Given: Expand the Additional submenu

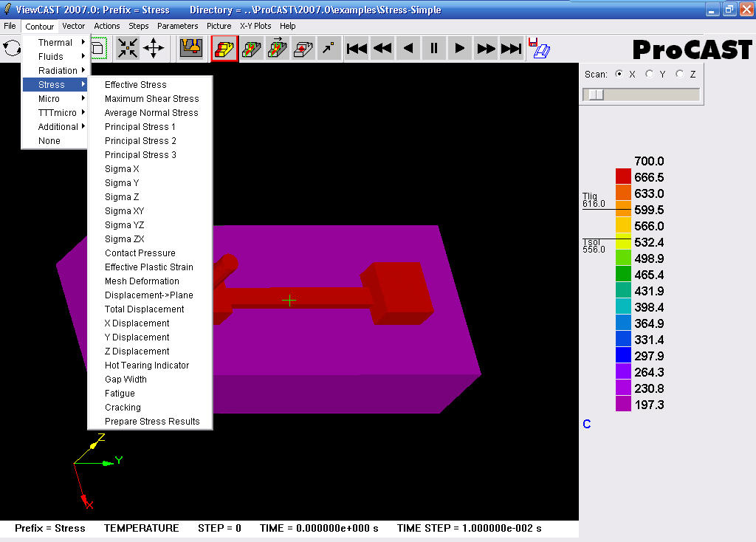Looking at the screenshot, I should (55, 126).
